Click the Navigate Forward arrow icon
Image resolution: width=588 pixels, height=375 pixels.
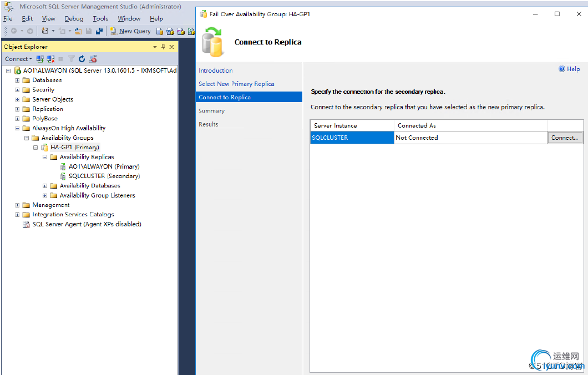point(30,31)
